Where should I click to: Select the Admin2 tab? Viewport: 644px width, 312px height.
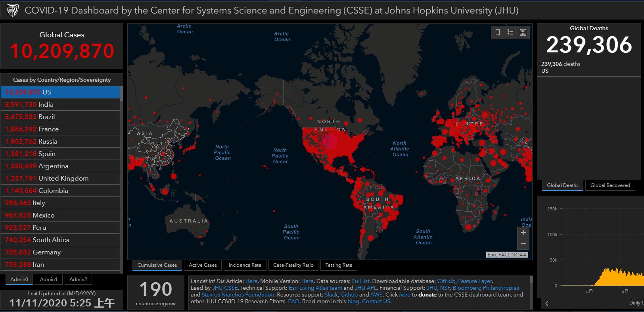(x=78, y=279)
